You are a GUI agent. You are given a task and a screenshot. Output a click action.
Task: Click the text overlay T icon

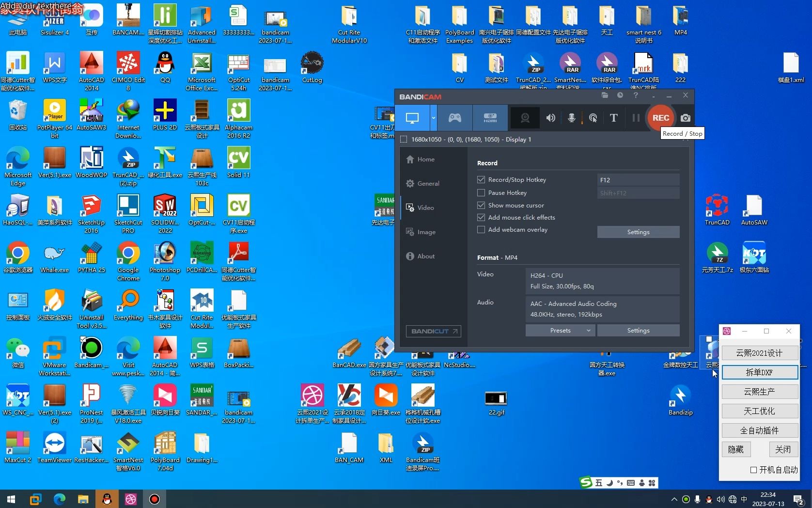pos(613,118)
